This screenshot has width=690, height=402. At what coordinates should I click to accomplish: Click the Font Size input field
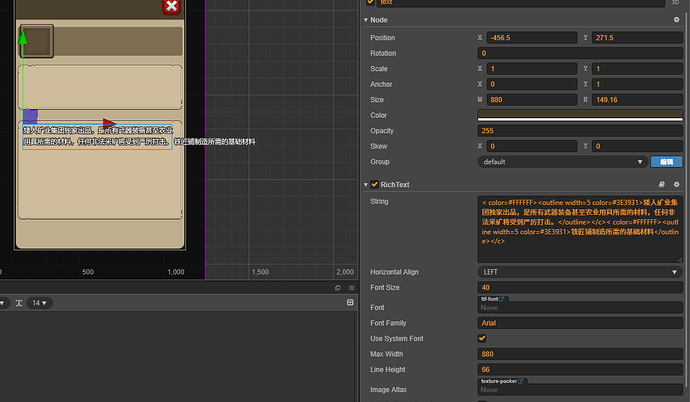click(x=579, y=288)
